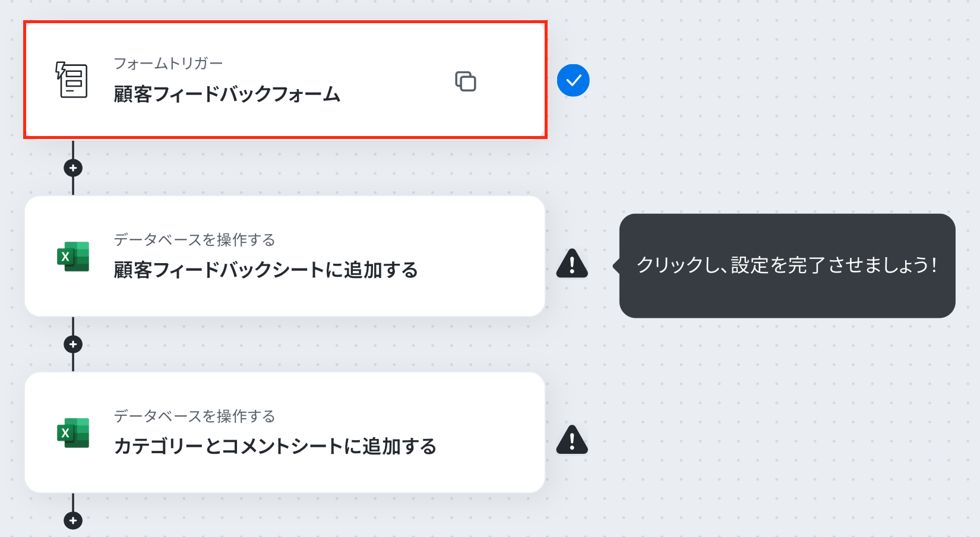
Task: Click the クリックし、設定を完了させましょう tooltip
Action: (787, 266)
